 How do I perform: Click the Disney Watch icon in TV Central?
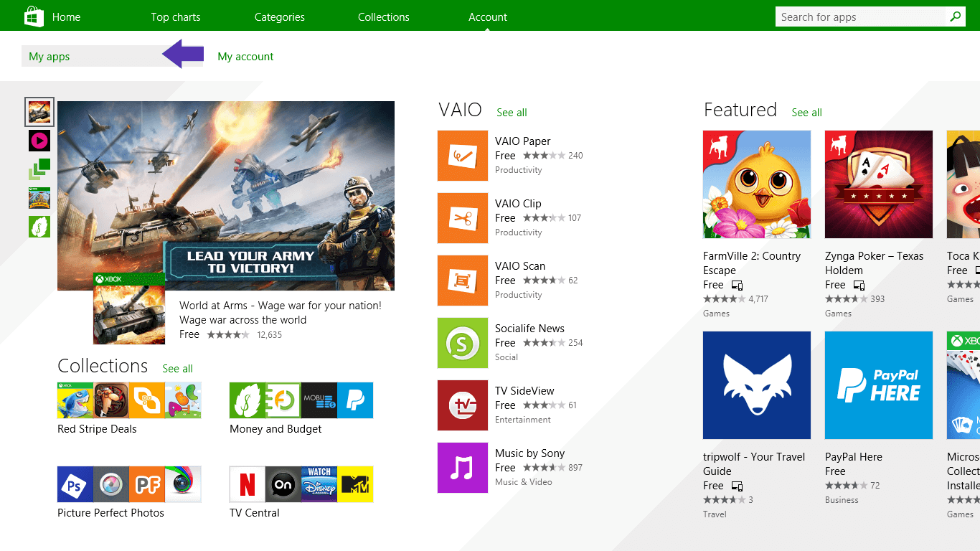tap(319, 484)
